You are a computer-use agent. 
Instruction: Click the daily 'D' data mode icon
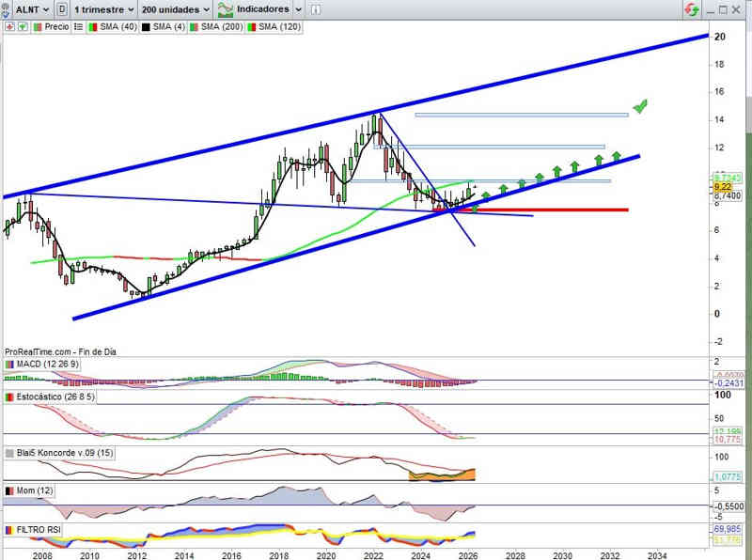[61, 8]
